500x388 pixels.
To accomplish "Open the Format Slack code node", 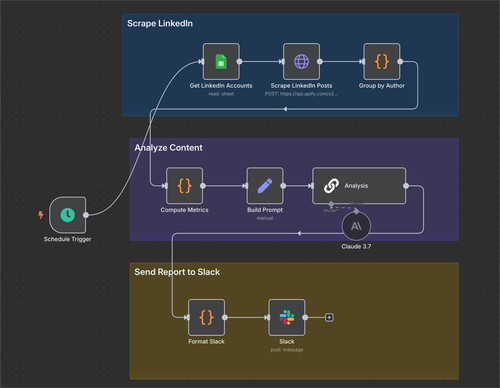I will point(206,317).
